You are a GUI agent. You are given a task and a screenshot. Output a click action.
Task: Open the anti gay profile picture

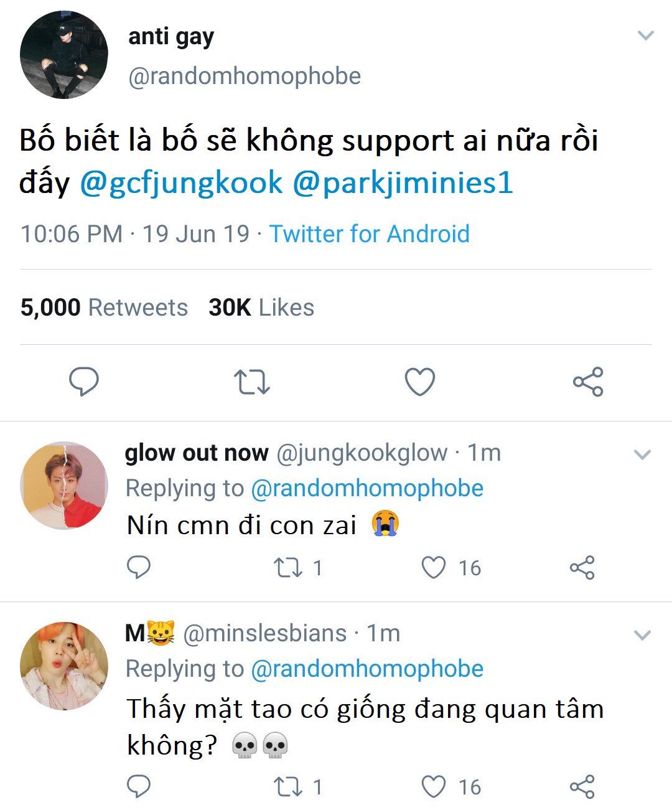tap(63, 55)
